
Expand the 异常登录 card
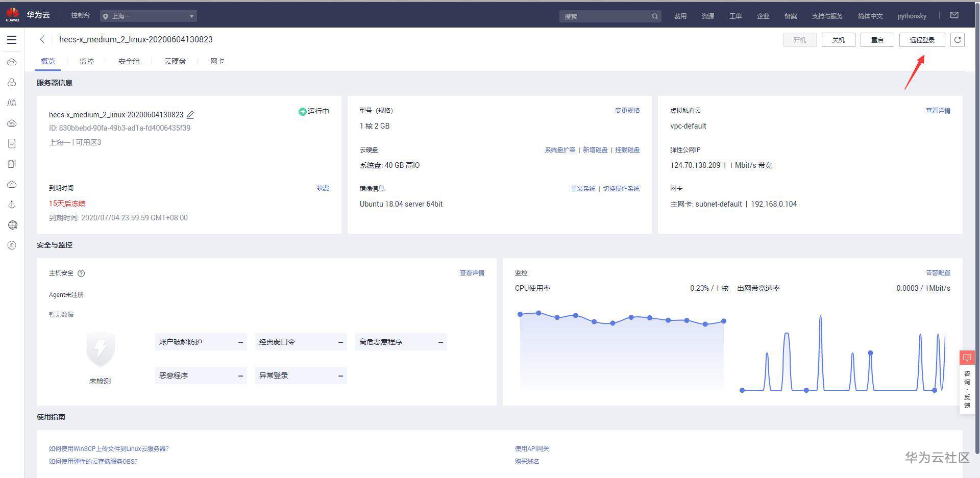tap(301, 375)
